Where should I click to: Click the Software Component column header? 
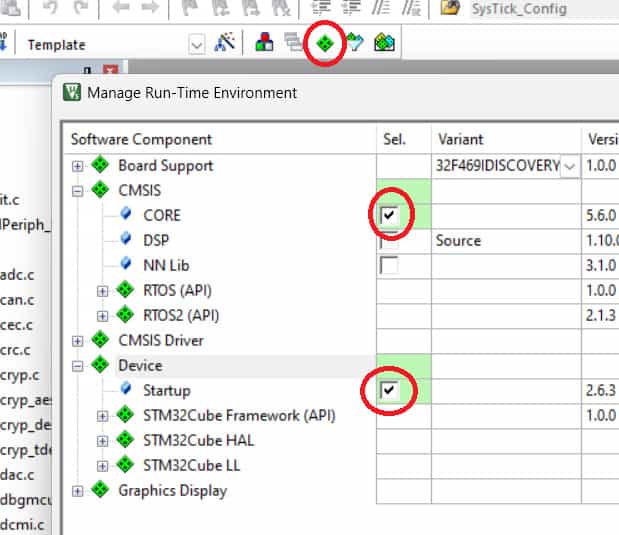pyautogui.click(x=220, y=139)
